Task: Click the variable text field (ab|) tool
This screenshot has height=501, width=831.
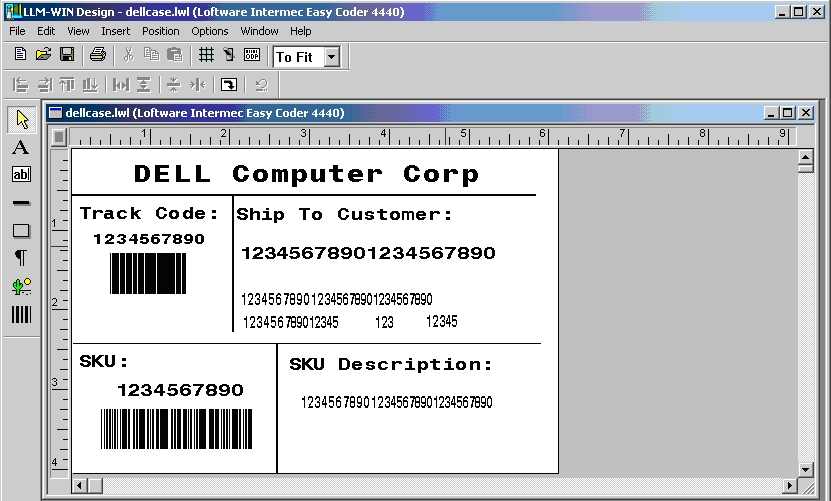Action: [20, 175]
